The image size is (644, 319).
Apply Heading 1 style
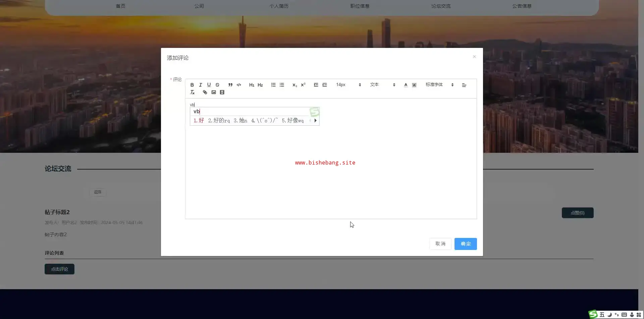click(x=252, y=85)
